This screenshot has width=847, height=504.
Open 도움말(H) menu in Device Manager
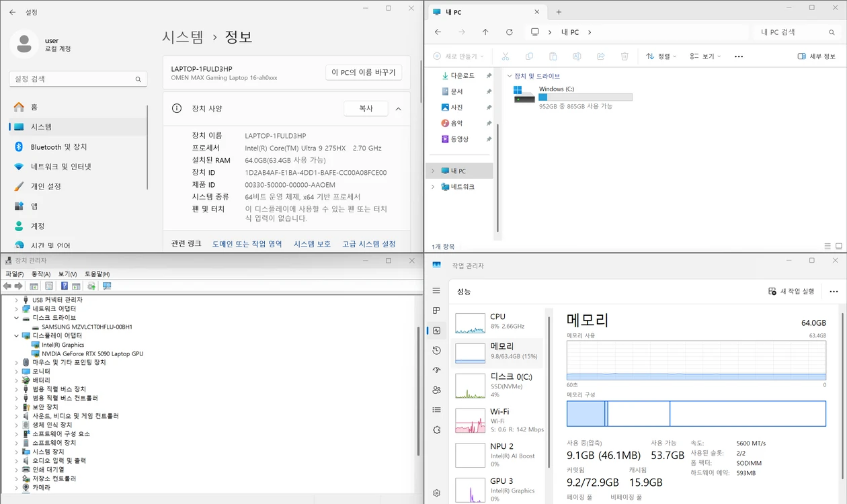coord(97,274)
